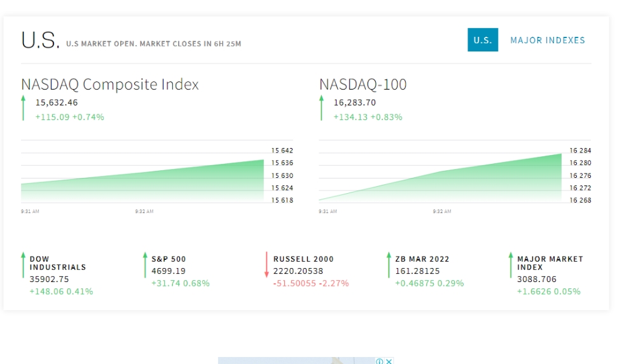This screenshot has height=364, width=636.
Task: Open the NASDAQ-100 heading
Action: (363, 84)
